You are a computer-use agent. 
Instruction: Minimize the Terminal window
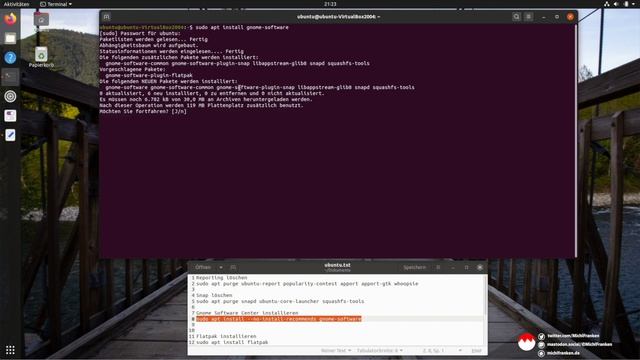click(x=544, y=17)
